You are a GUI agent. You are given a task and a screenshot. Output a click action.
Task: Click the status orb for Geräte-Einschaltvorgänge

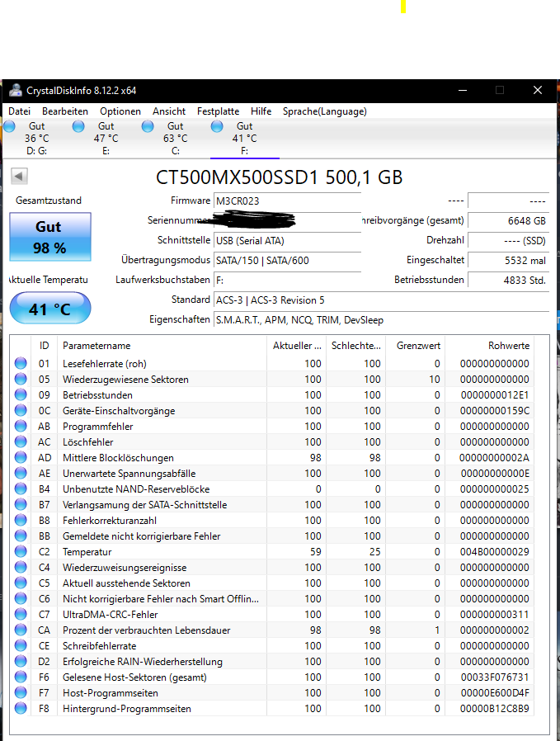(x=21, y=410)
